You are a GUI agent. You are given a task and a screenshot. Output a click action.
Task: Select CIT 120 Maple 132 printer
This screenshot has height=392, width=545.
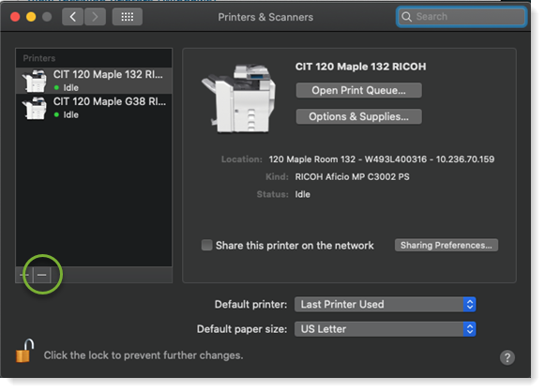[x=94, y=81]
